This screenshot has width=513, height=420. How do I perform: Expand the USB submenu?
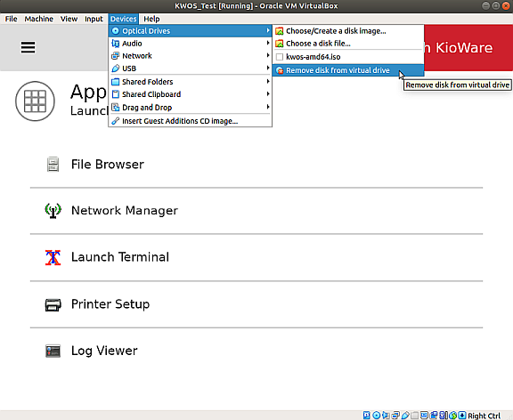coord(190,69)
